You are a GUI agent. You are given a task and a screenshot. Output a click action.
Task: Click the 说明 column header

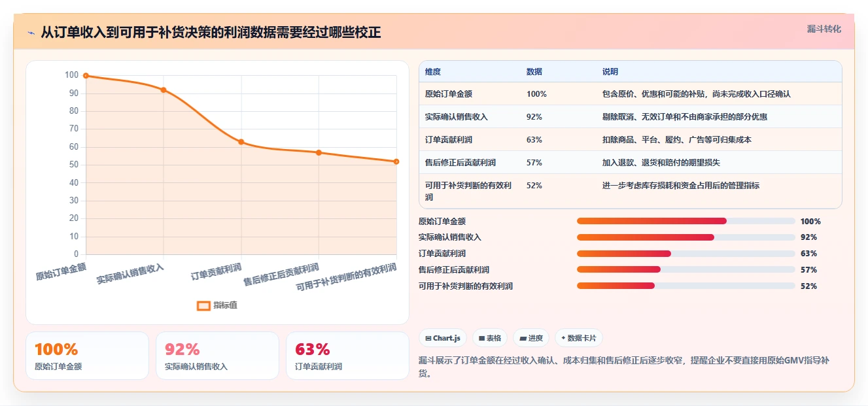pyautogui.click(x=610, y=72)
